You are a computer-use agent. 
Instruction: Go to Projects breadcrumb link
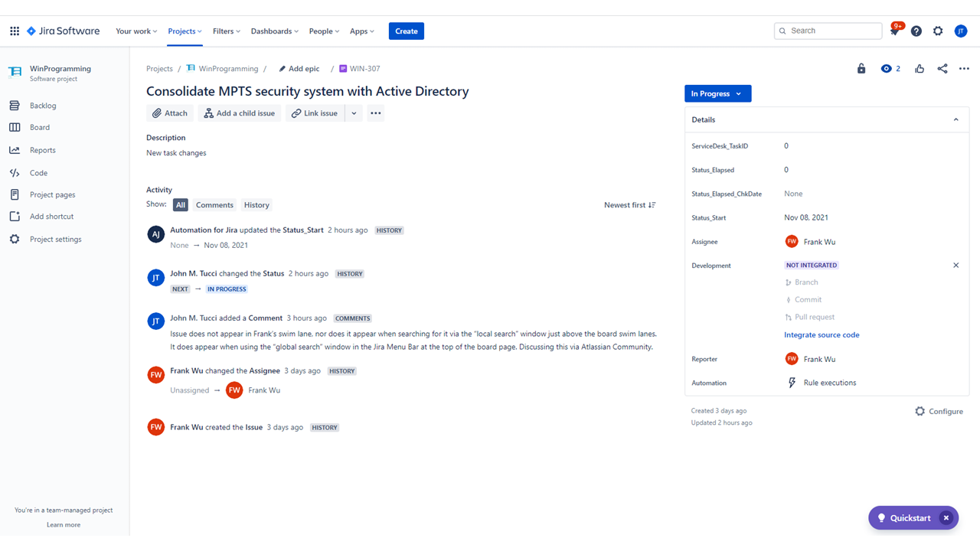coord(159,69)
